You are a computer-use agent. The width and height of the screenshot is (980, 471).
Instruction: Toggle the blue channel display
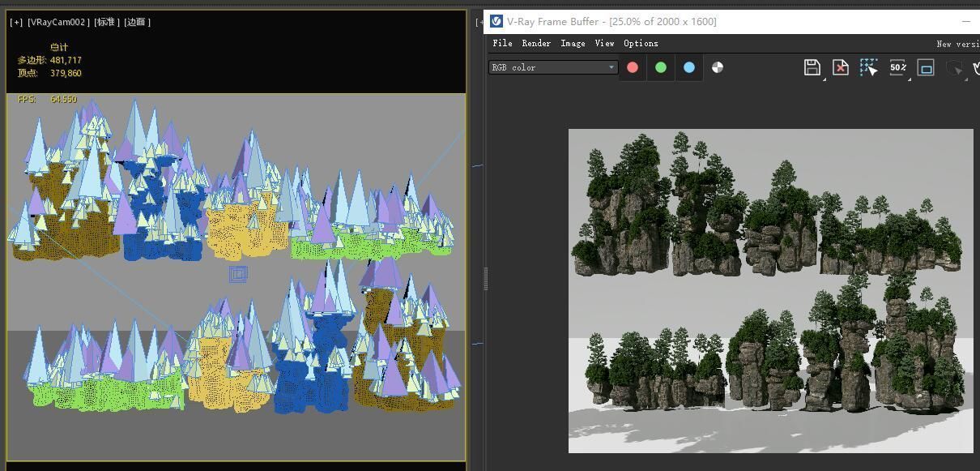(x=689, y=67)
